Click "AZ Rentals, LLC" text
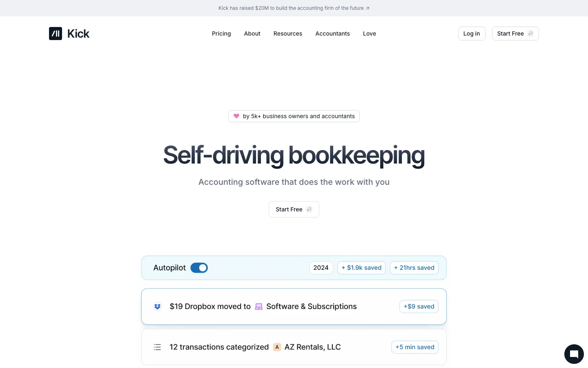The width and height of the screenshot is (588, 368). click(x=312, y=347)
